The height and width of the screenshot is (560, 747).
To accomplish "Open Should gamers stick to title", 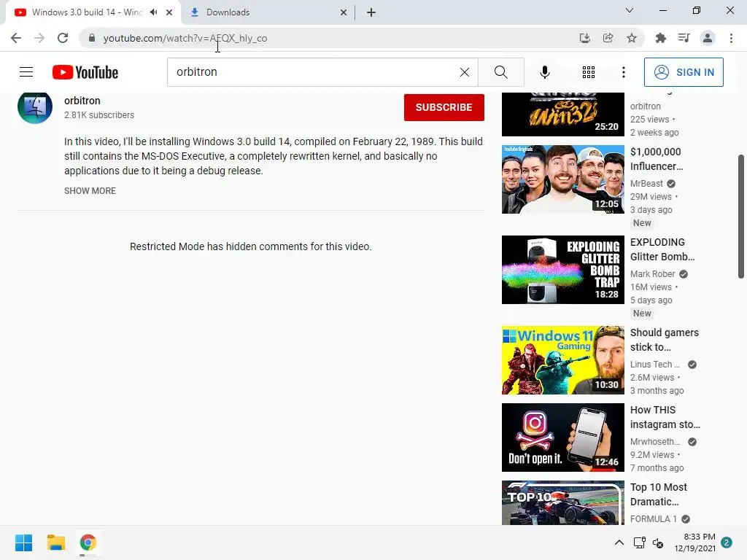I will (x=664, y=340).
